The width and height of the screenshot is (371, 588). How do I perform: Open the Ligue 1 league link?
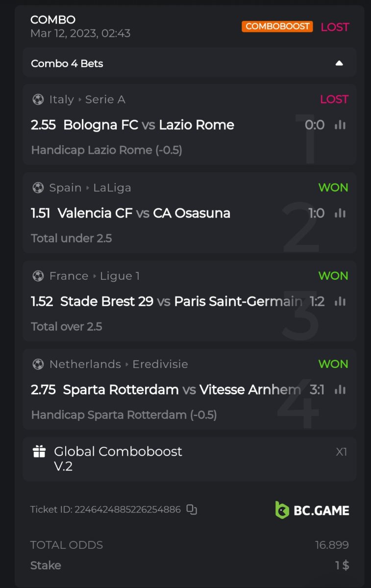point(120,276)
